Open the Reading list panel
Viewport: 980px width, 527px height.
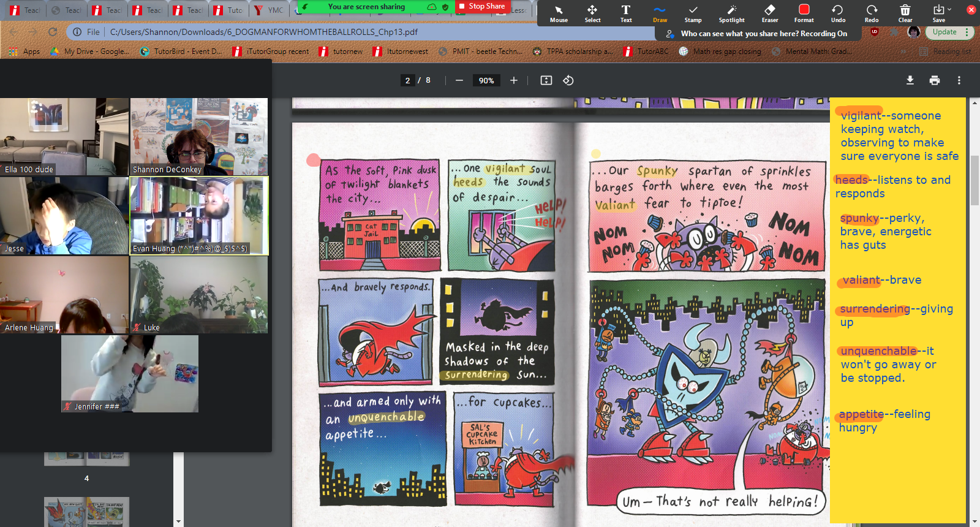point(945,51)
